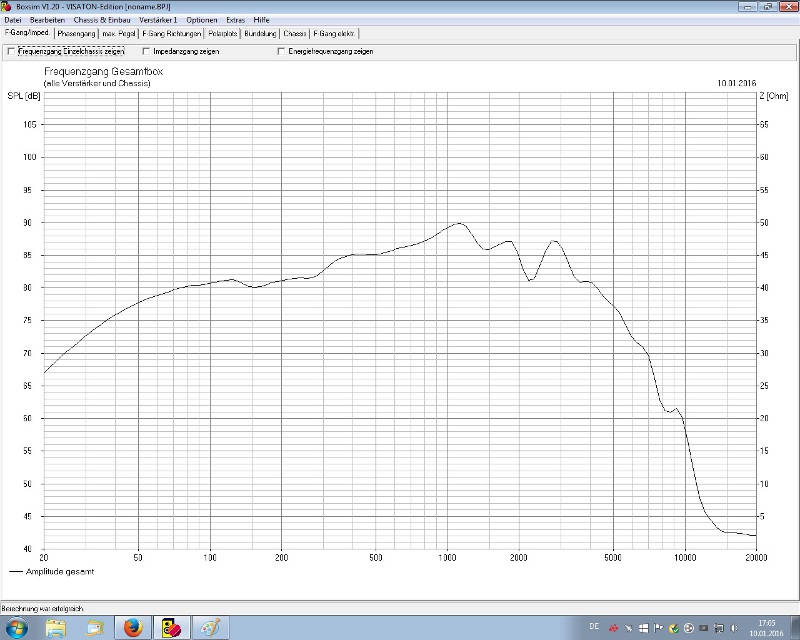Click the Boxsim speaker icon in taskbar
This screenshot has width=800, height=640.
pos(169,628)
